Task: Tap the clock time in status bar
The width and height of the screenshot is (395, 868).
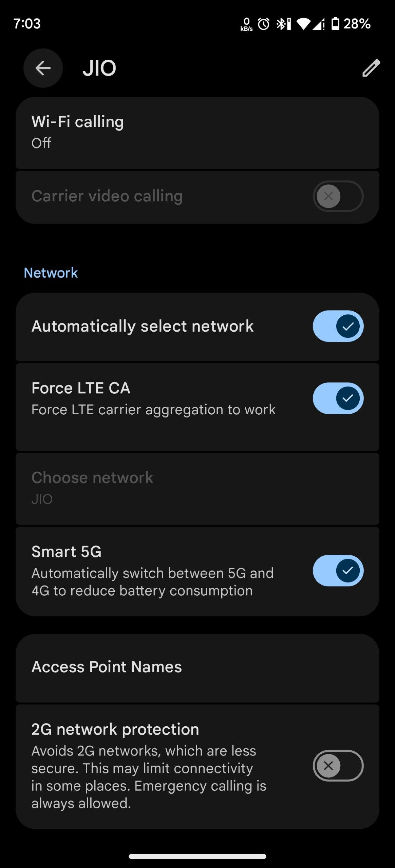Action: [x=27, y=24]
